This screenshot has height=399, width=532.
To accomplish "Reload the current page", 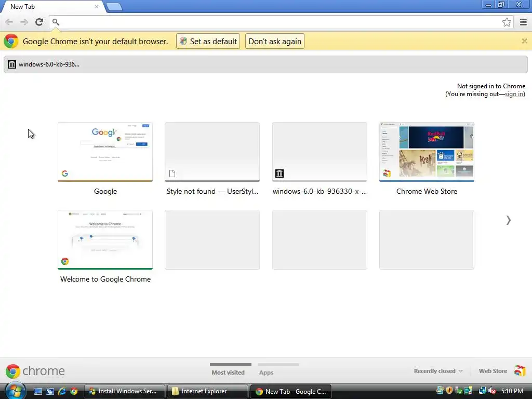I will tap(39, 22).
